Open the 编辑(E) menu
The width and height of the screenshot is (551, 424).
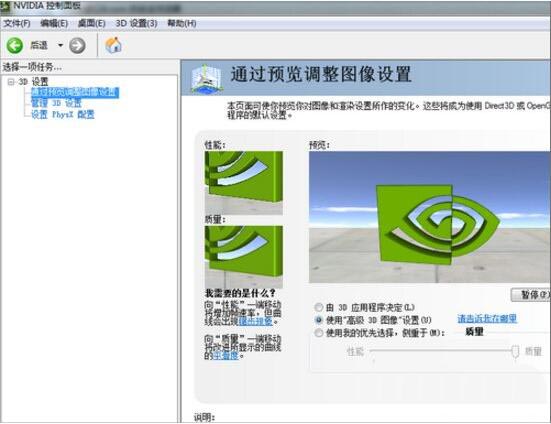pos(54,24)
